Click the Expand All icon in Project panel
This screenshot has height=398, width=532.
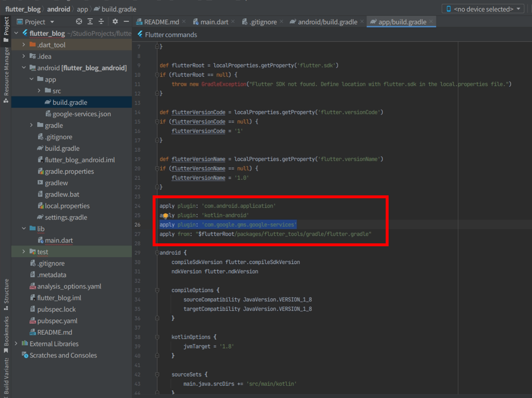tap(90, 22)
